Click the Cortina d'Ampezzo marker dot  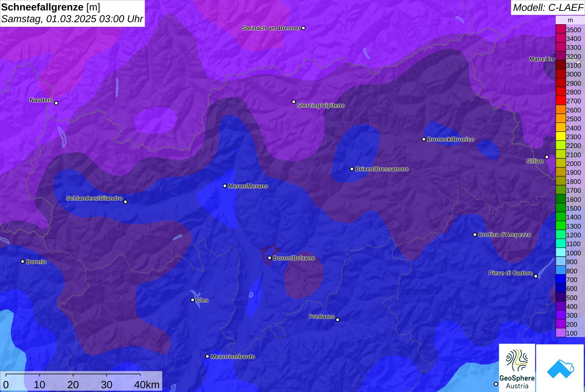coord(475,234)
